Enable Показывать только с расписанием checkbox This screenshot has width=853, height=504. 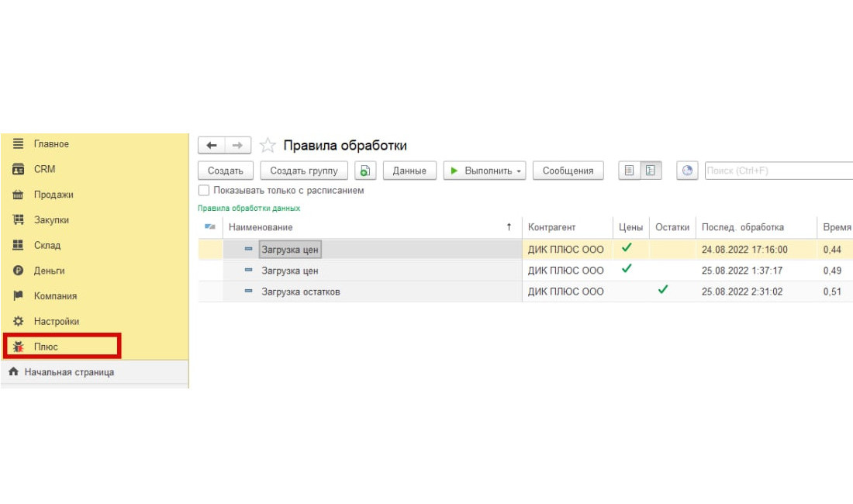(204, 190)
